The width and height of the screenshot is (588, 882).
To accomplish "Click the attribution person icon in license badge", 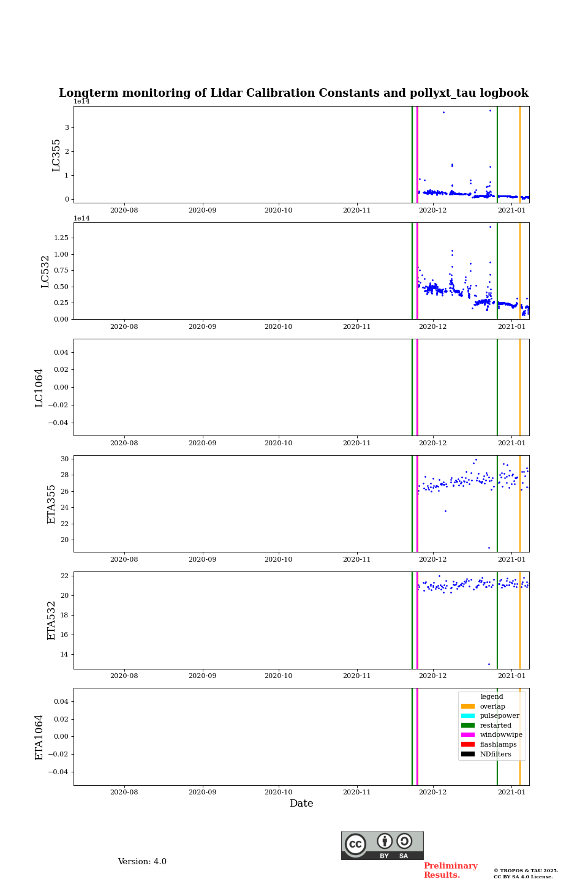I will point(385,841).
